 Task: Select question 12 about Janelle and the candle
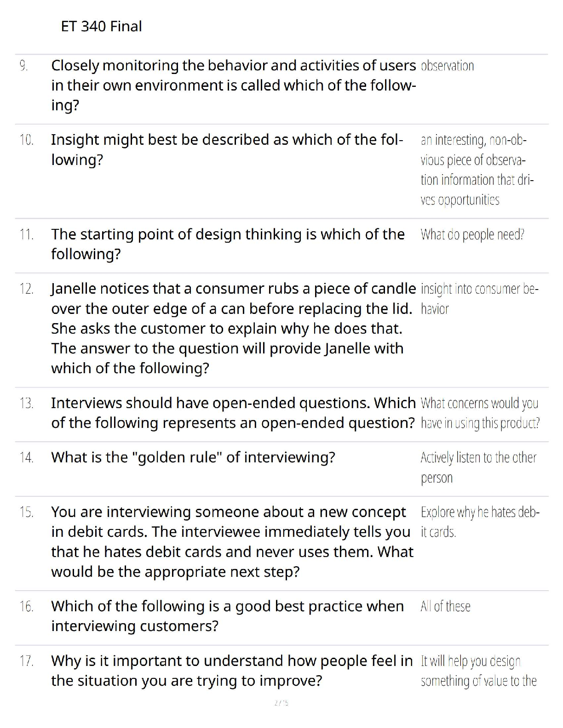(234, 328)
